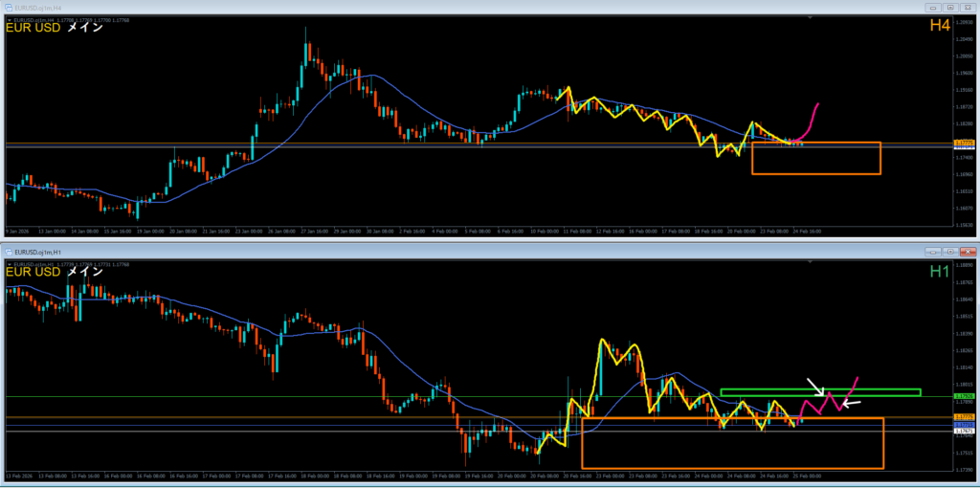980x488 pixels.
Task: Close the EURUSD H1 chart window
Action: pyautogui.click(x=967, y=252)
